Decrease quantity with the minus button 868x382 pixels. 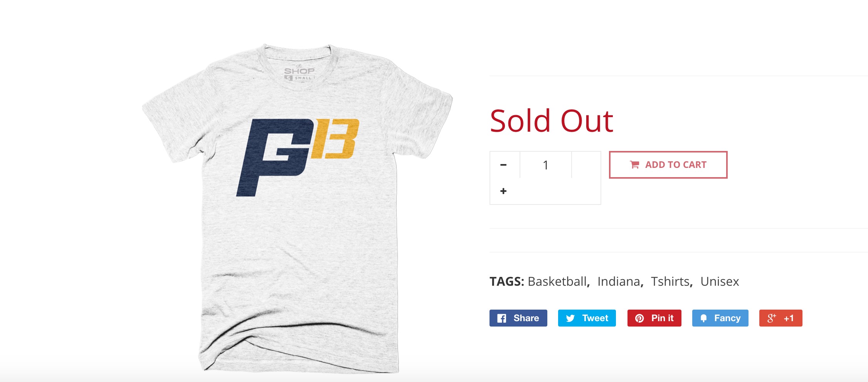[x=503, y=165]
